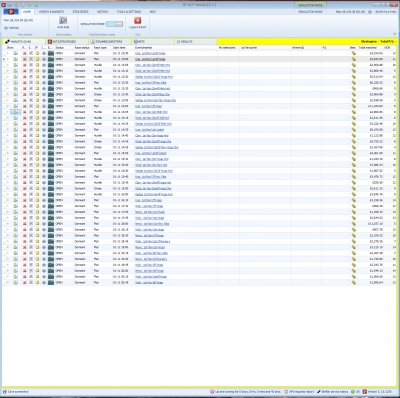
Task: Expand the highlighted second market row arrow
Action: click(8, 59)
